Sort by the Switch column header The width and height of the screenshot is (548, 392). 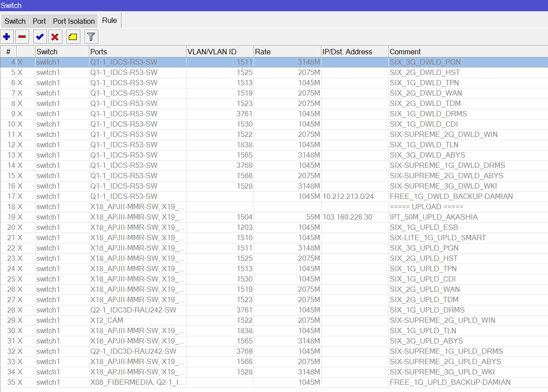[62, 52]
